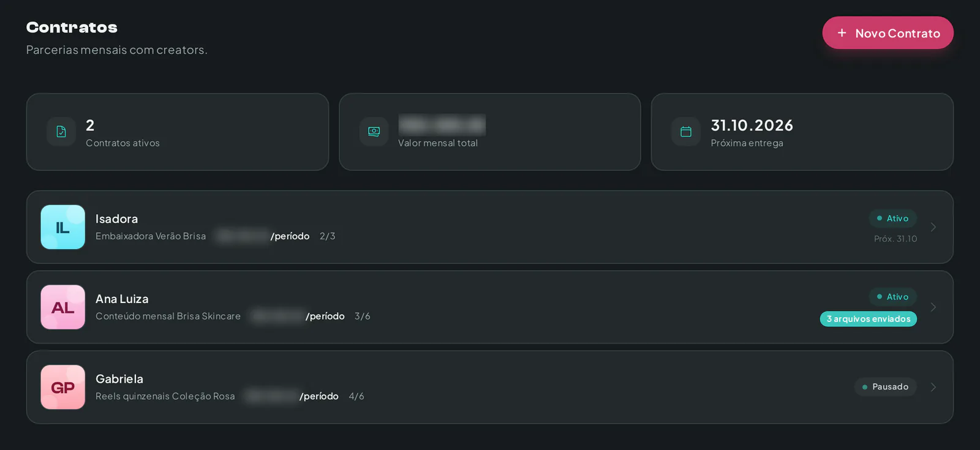
Task: Expand the Isadora contract chevron
Action: tap(933, 227)
